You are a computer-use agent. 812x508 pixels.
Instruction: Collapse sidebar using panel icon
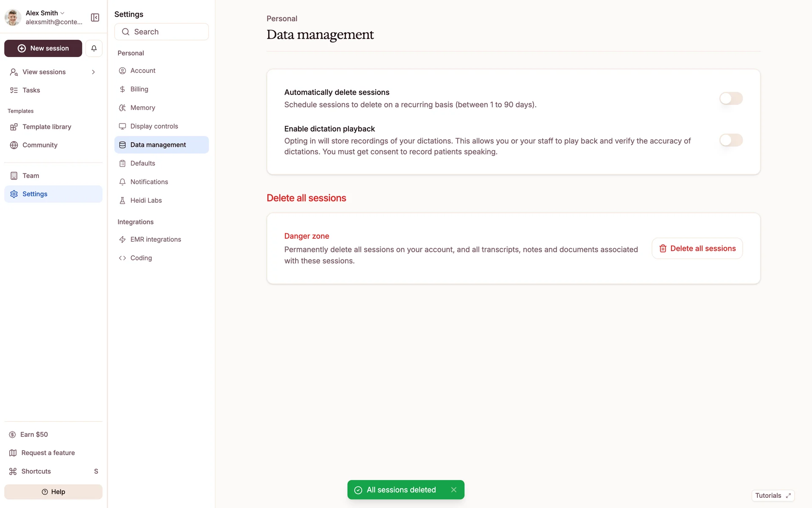(x=95, y=17)
